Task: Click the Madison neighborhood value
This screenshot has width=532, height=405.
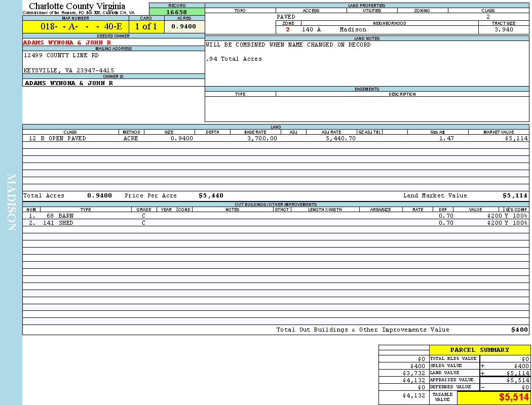Action: click(353, 29)
